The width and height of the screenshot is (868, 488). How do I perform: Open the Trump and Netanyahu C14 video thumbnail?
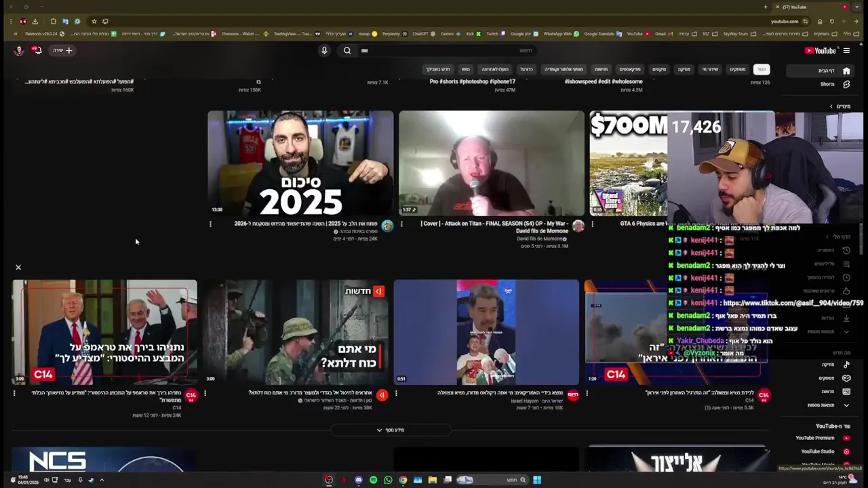point(104,332)
